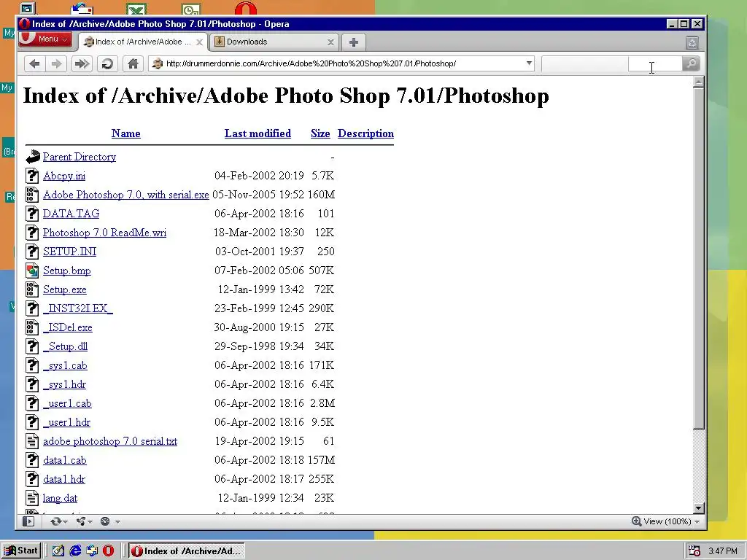Screen dimensions: 747x560
Task: Sort listing by Size column
Action: click(320, 134)
